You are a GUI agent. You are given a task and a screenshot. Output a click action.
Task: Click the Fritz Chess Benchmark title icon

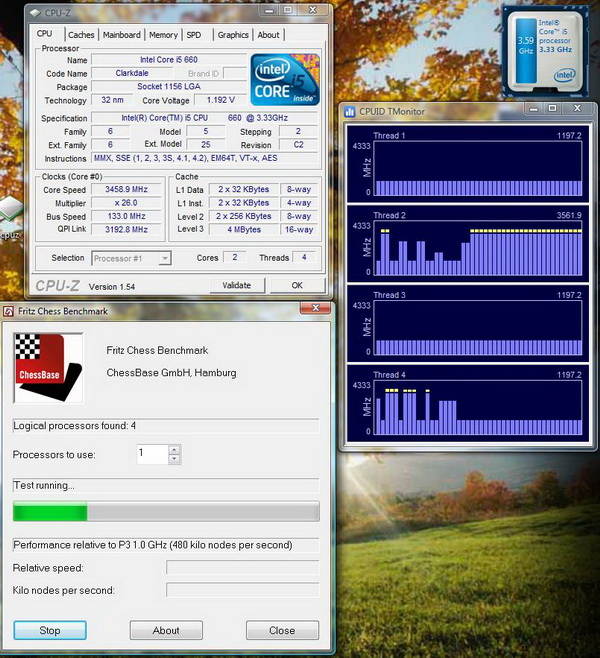click(8, 311)
